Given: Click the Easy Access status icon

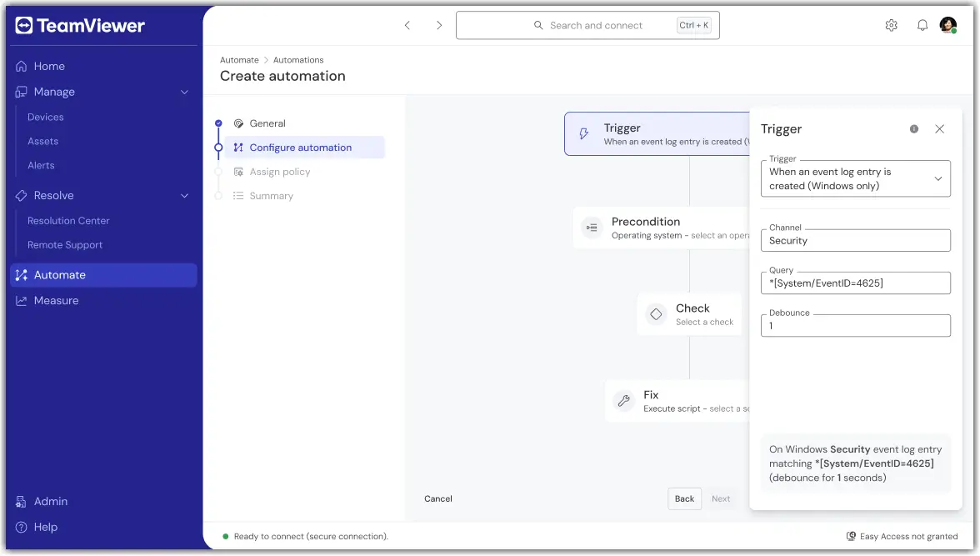Looking at the screenshot, I should click(851, 537).
